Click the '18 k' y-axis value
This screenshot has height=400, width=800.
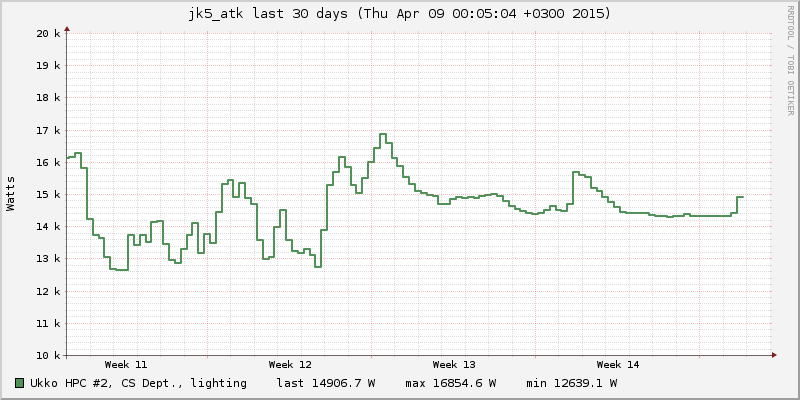pyautogui.click(x=48, y=97)
